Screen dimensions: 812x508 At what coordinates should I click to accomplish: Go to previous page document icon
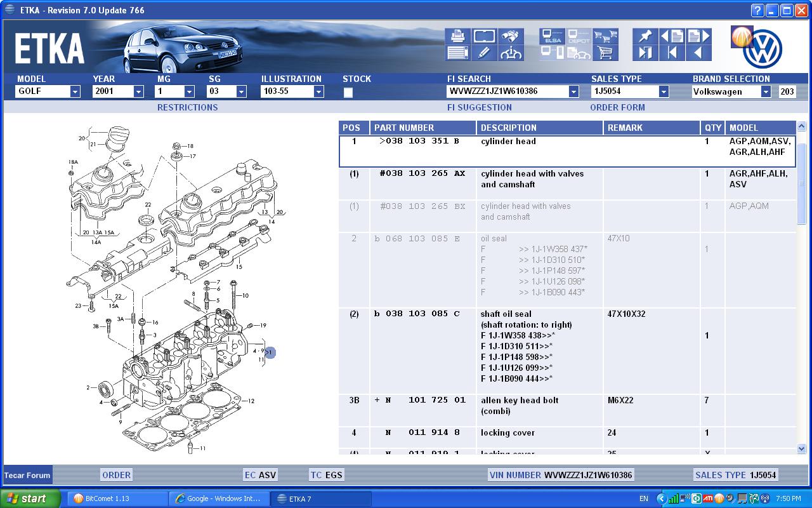point(672,36)
